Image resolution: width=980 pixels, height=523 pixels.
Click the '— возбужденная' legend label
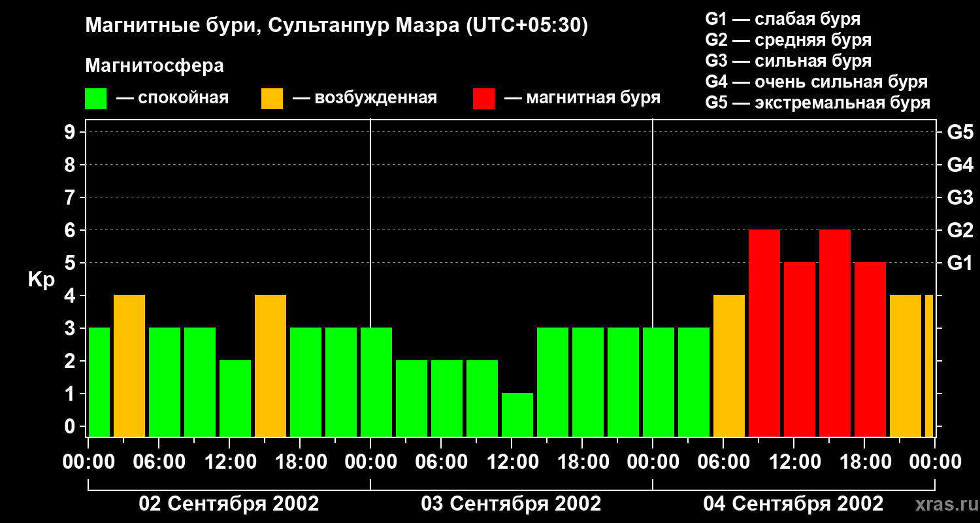coord(365,98)
